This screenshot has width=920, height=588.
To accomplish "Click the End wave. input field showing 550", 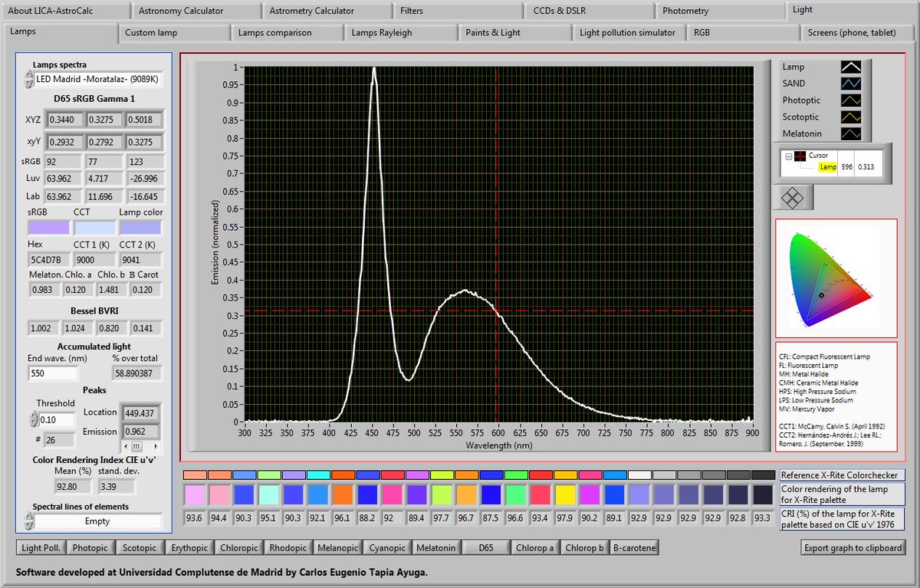I will [53, 373].
